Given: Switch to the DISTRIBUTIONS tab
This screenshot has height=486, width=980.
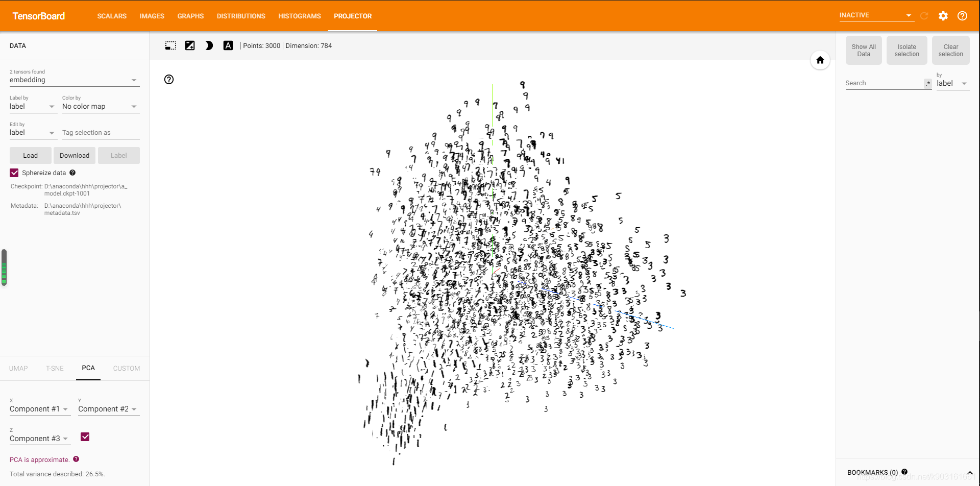Looking at the screenshot, I should point(241,16).
